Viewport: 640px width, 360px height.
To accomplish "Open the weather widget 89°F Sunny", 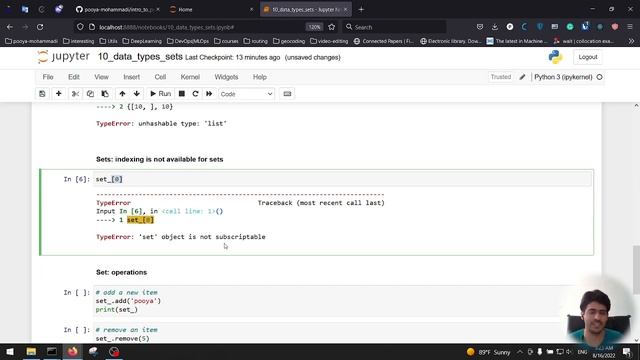I will point(489,352).
